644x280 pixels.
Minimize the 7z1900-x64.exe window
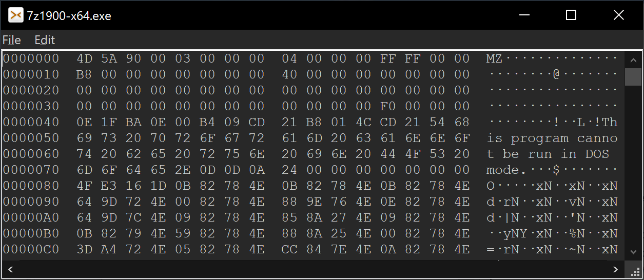523,15
